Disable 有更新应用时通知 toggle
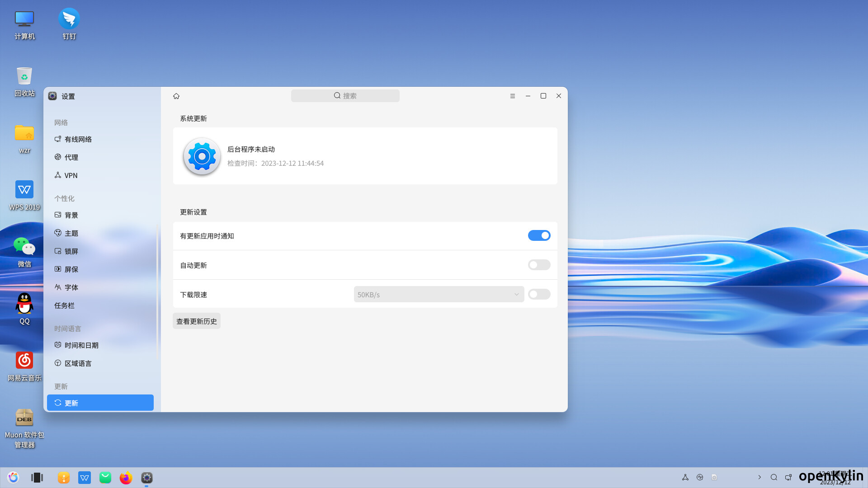Viewport: 868px width, 488px height. pyautogui.click(x=539, y=235)
